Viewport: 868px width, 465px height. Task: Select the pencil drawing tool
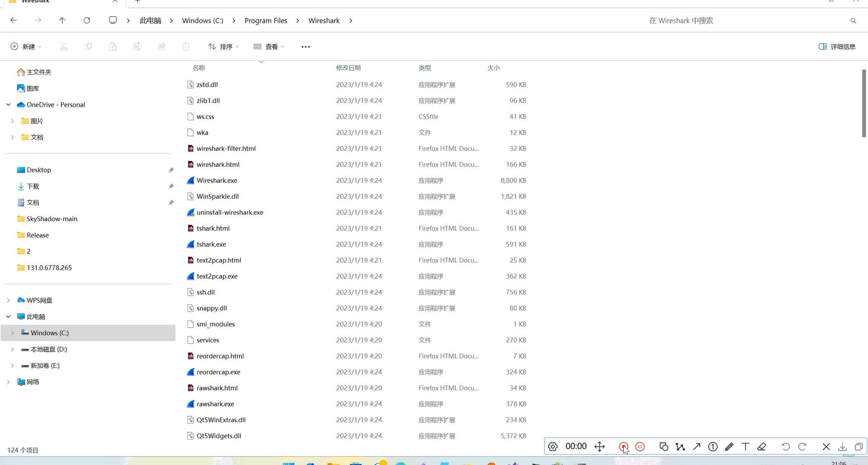point(729,447)
